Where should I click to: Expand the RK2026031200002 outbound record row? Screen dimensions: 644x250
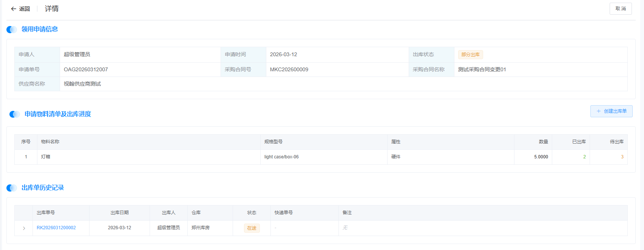(x=24, y=228)
